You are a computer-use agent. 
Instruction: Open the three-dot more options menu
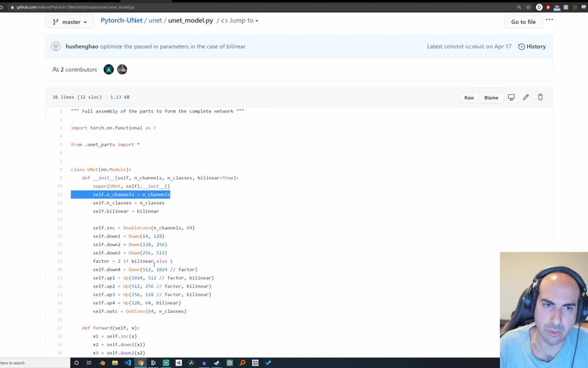tap(549, 19)
